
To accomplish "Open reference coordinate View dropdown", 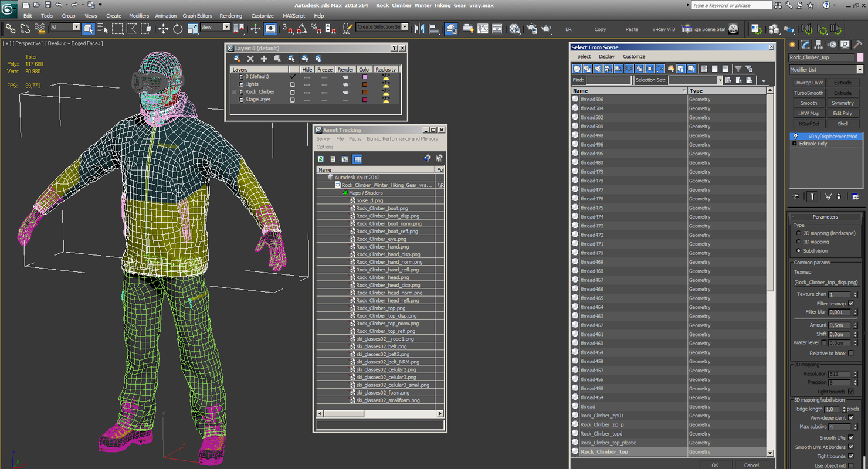I will pos(215,27).
